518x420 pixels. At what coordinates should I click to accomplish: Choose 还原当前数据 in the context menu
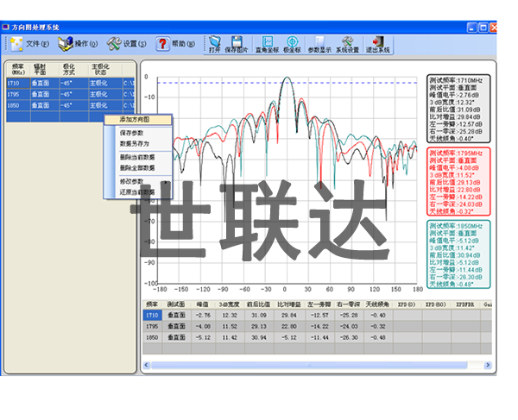(138, 192)
